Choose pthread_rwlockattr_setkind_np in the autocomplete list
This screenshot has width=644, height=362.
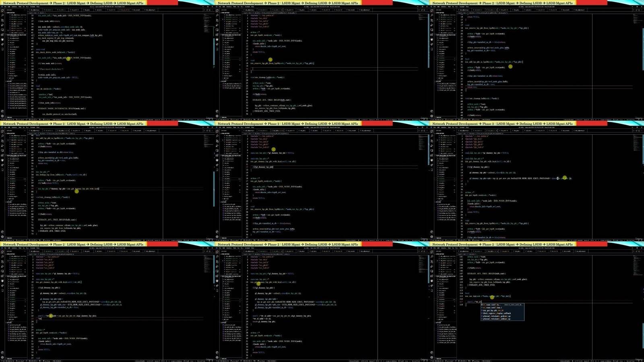(x=502, y=319)
